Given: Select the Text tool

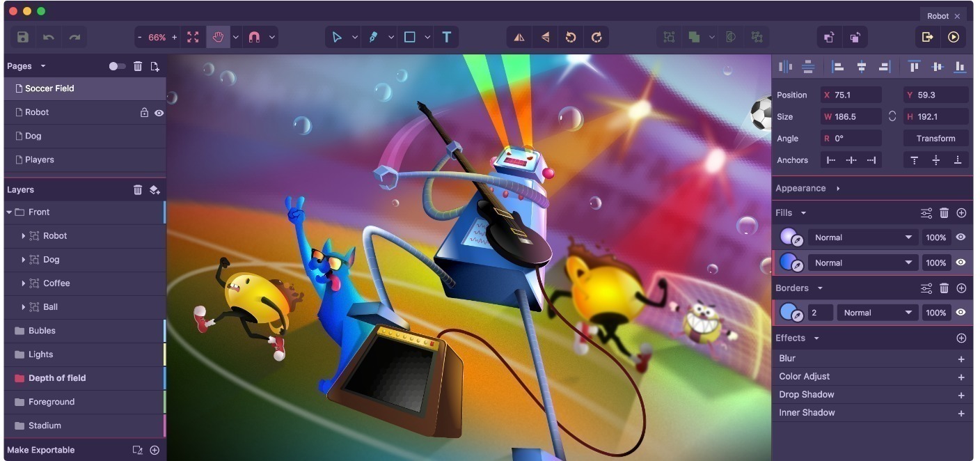Looking at the screenshot, I should point(446,37).
